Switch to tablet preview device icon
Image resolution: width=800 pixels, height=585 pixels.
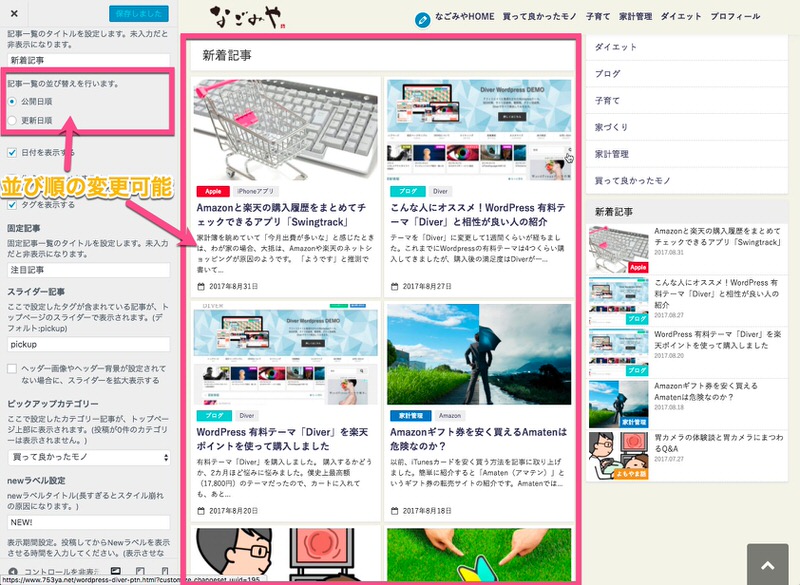click(x=139, y=571)
